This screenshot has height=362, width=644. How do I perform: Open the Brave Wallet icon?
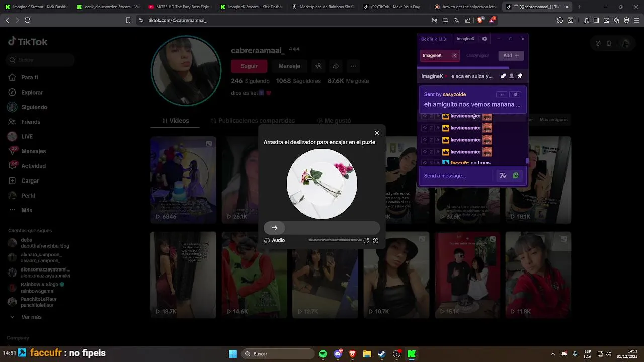click(x=606, y=20)
